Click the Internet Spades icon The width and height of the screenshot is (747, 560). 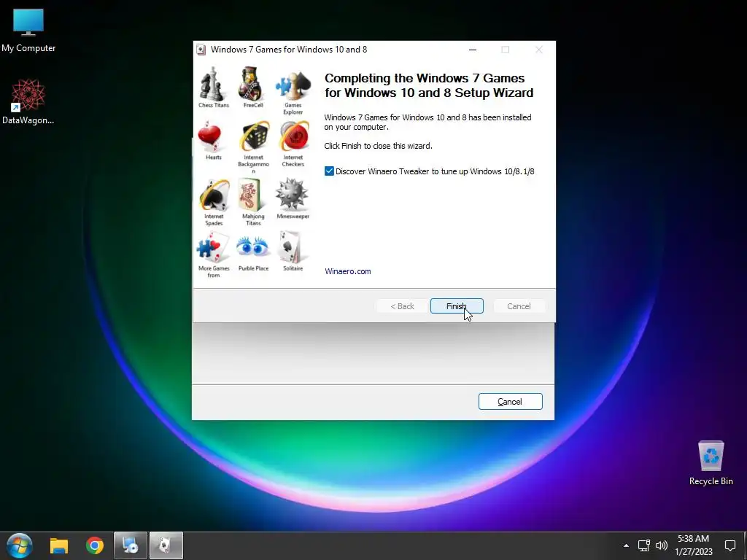[214, 195]
